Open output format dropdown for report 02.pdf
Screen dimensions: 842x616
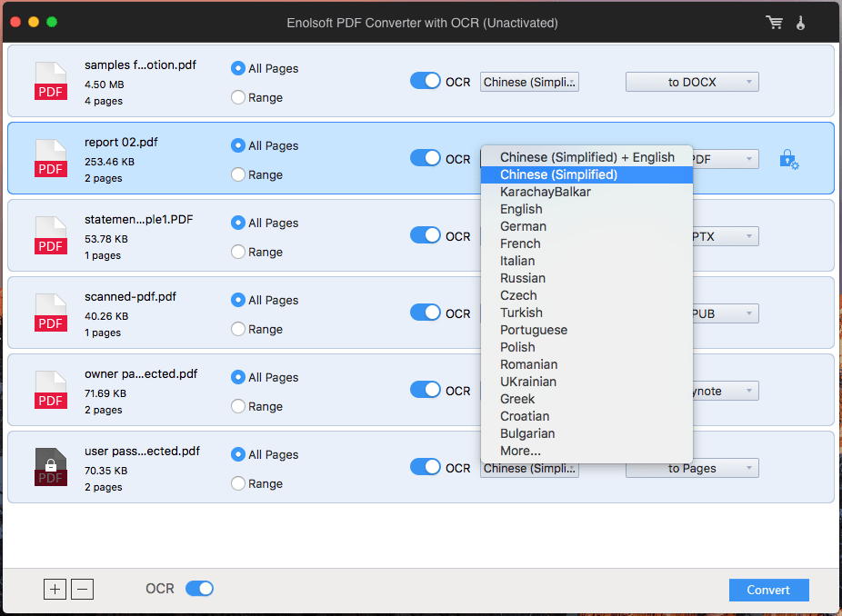pyautogui.click(x=726, y=159)
